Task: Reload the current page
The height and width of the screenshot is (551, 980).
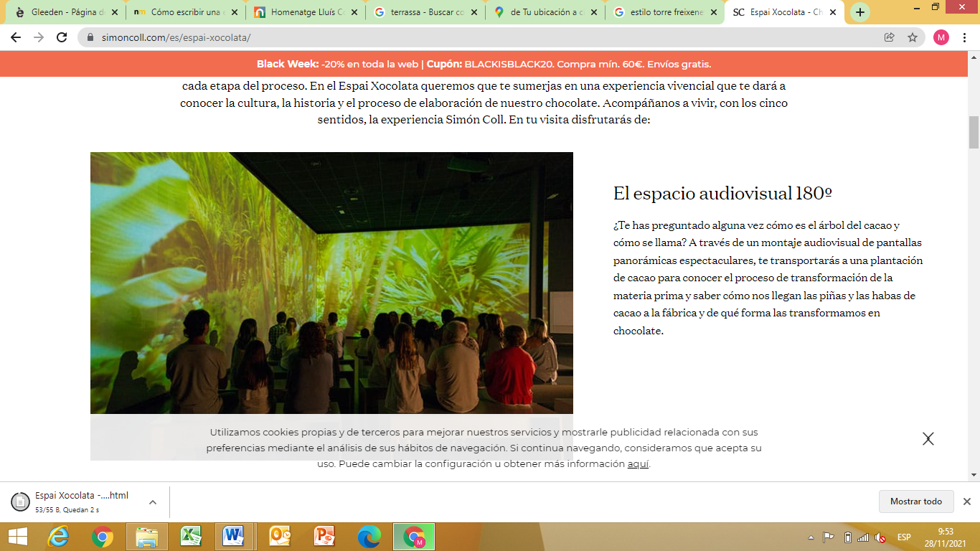Action: point(62,37)
